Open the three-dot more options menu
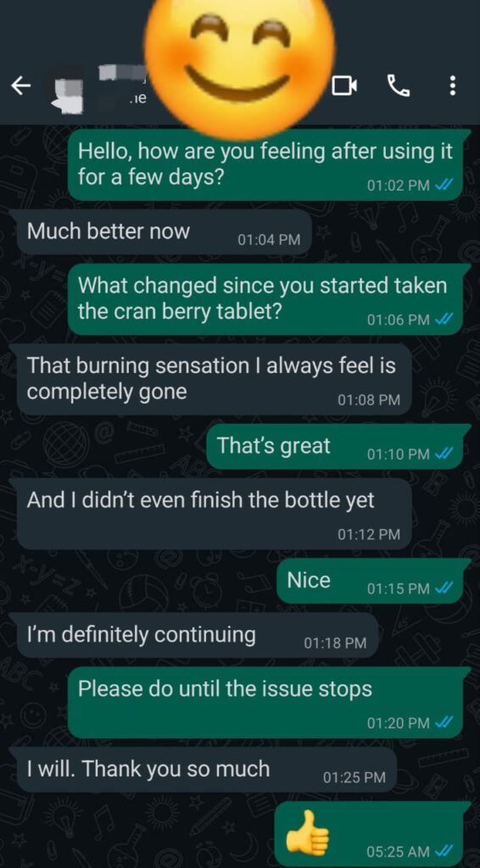This screenshot has width=480, height=868. pyautogui.click(x=452, y=86)
